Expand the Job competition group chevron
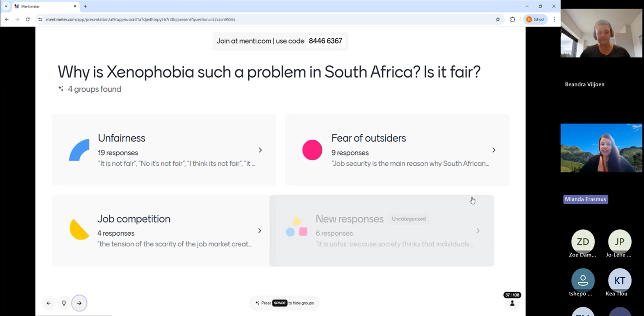 (x=260, y=231)
